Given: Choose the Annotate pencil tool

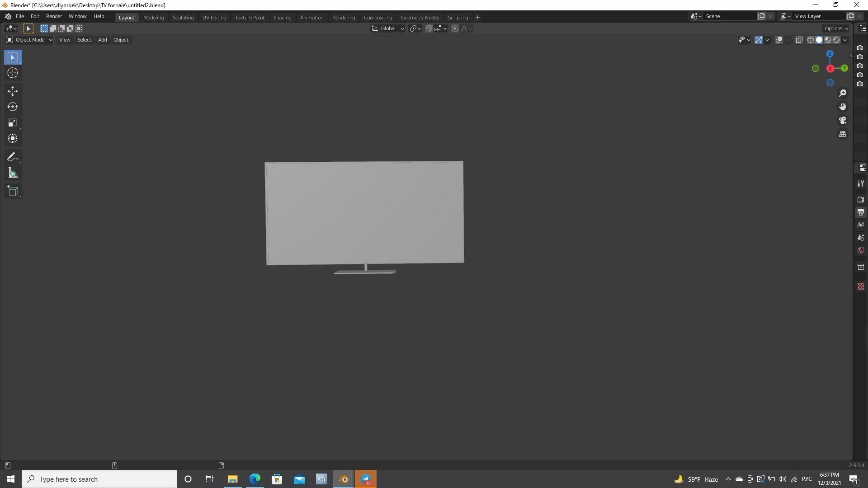Looking at the screenshot, I should [13, 157].
